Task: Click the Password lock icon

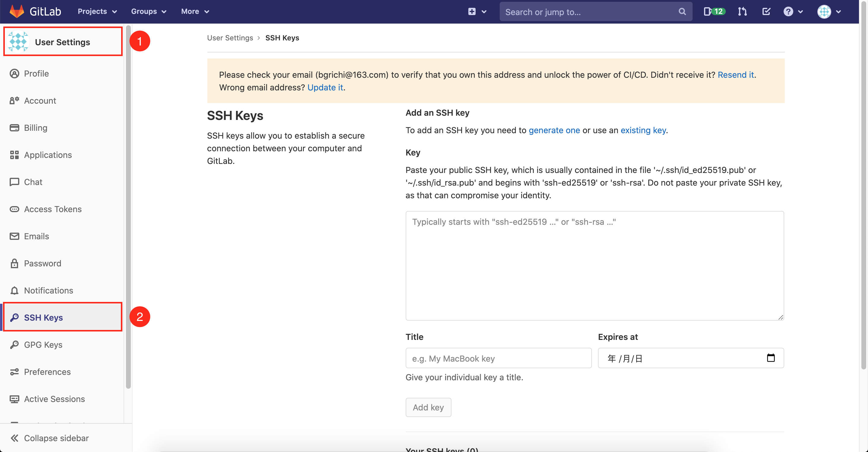Action: [x=14, y=263]
